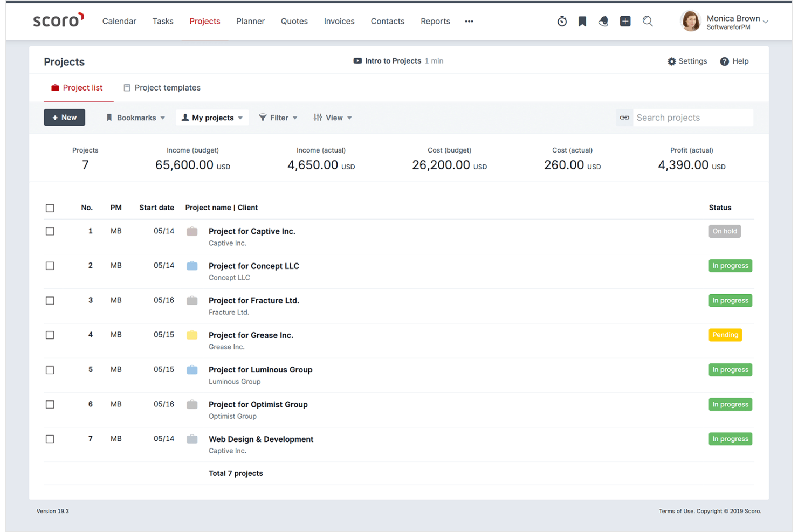Screen dimensions: 798x532
Task: Check the box for Project for Optimist Group
Action: tap(50, 404)
